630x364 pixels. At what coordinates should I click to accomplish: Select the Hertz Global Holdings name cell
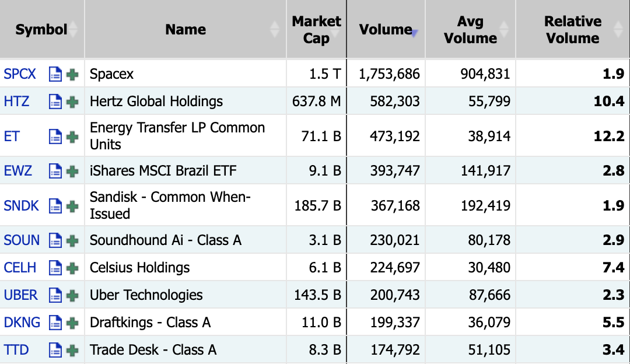tap(185, 101)
